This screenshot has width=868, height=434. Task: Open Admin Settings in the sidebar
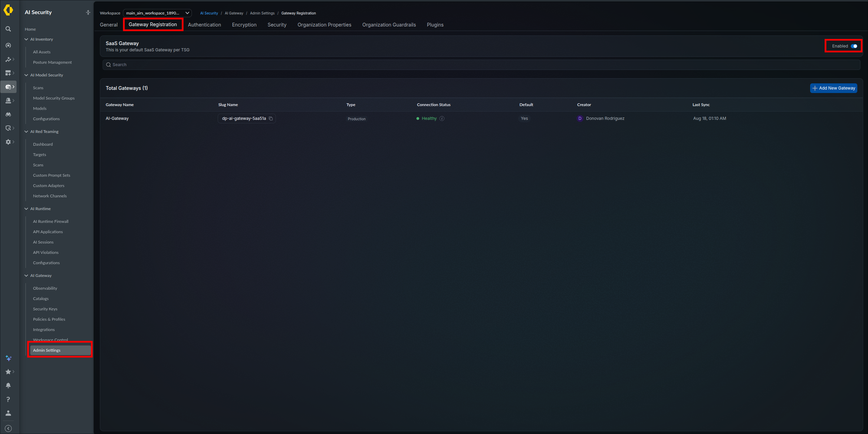point(60,350)
